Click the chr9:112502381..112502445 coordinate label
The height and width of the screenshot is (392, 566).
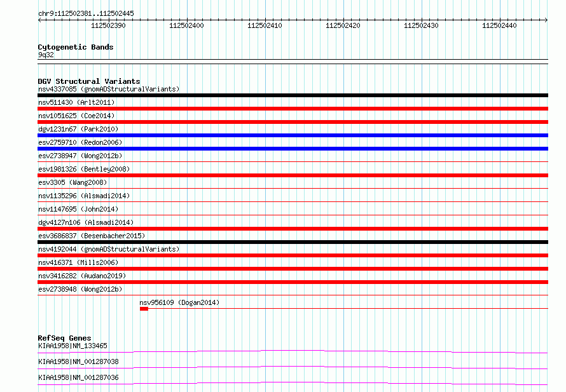pyautogui.click(x=86, y=13)
